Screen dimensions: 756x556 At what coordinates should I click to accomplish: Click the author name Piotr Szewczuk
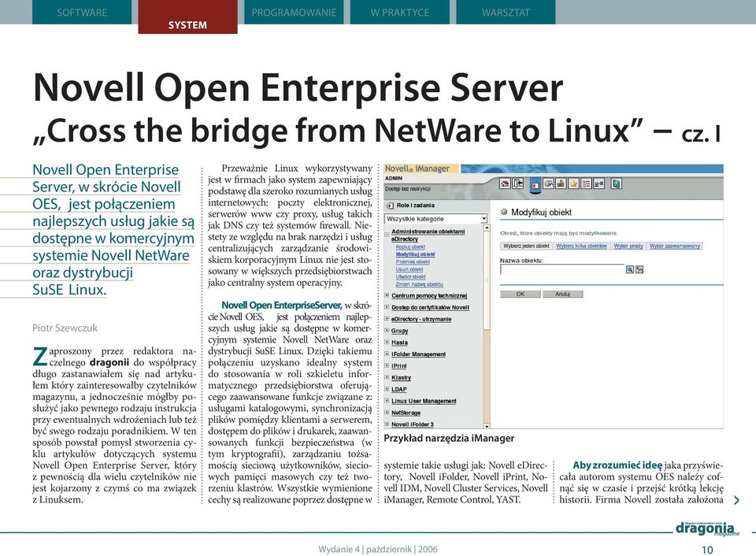coord(65,328)
